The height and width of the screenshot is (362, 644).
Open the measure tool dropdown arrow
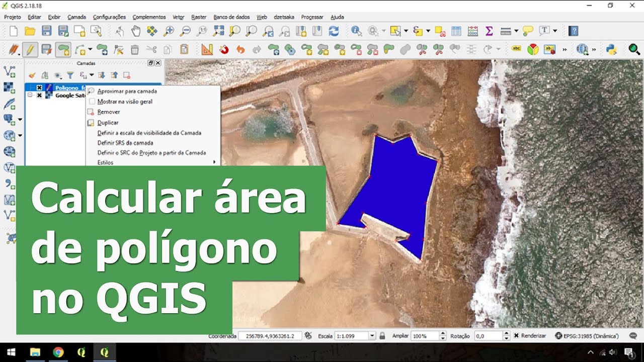[x=516, y=31]
